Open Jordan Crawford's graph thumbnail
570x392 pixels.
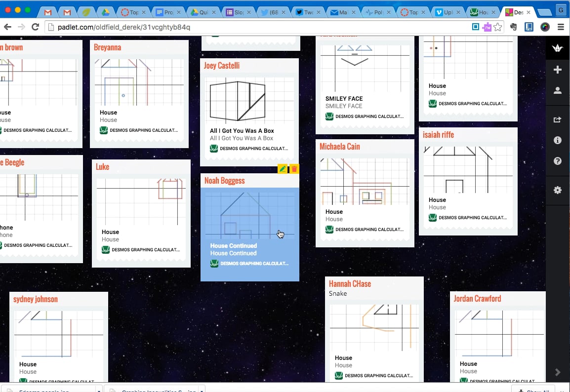coord(499,334)
